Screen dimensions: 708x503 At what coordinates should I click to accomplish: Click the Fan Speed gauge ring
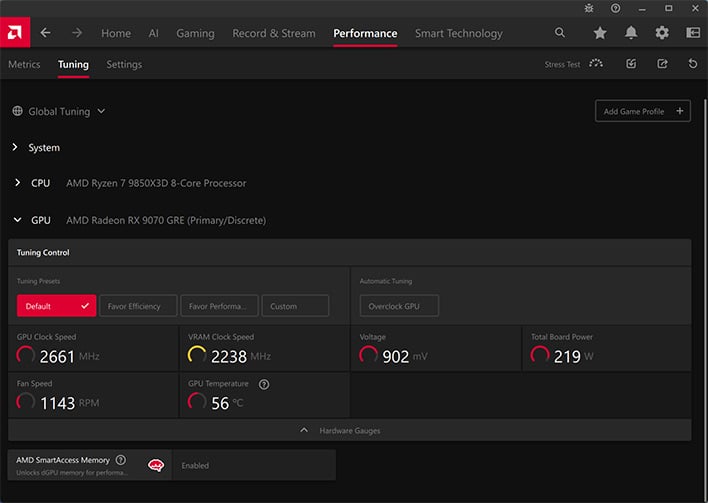point(26,402)
